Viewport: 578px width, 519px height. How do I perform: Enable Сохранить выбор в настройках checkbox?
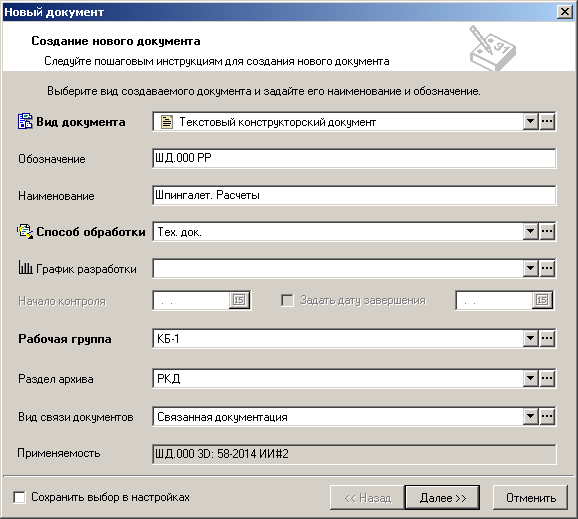19,497
